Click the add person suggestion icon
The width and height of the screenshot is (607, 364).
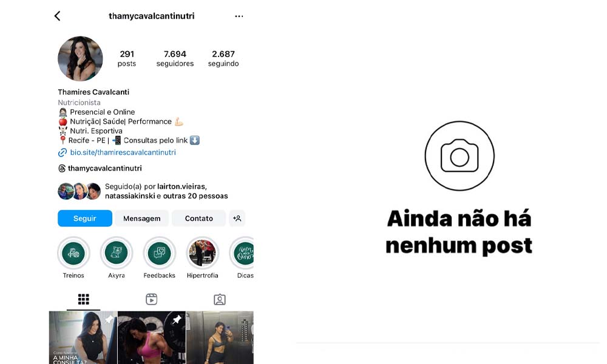tap(237, 218)
